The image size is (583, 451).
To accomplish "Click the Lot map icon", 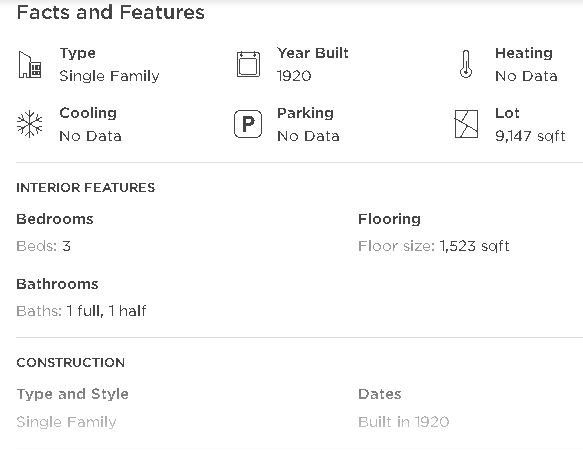I will [466, 124].
